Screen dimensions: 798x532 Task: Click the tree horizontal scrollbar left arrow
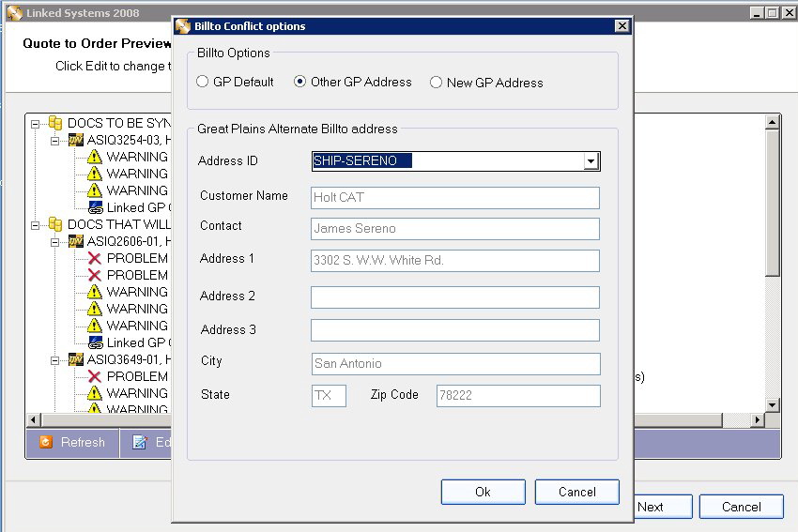pyautogui.click(x=34, y=419)
